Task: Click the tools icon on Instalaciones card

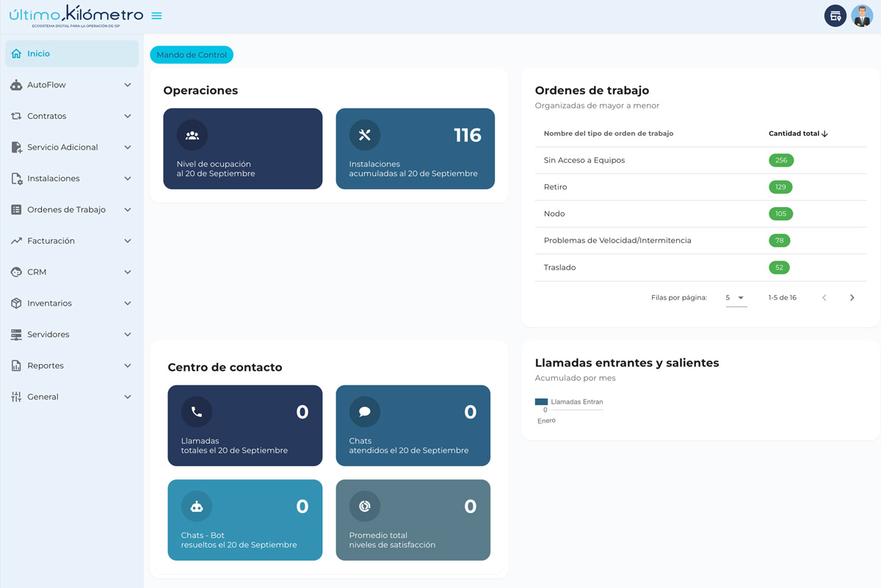Action: click(365, 135)
